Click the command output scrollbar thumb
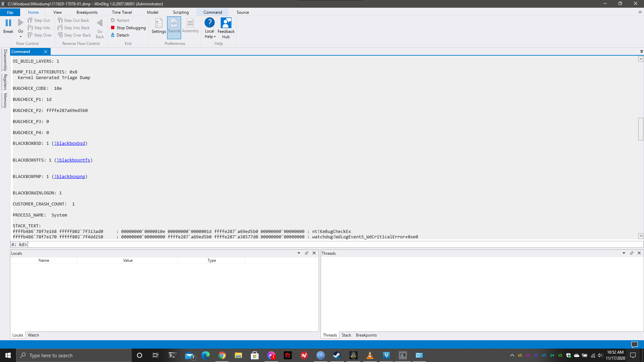 click(x=641, y=129)
